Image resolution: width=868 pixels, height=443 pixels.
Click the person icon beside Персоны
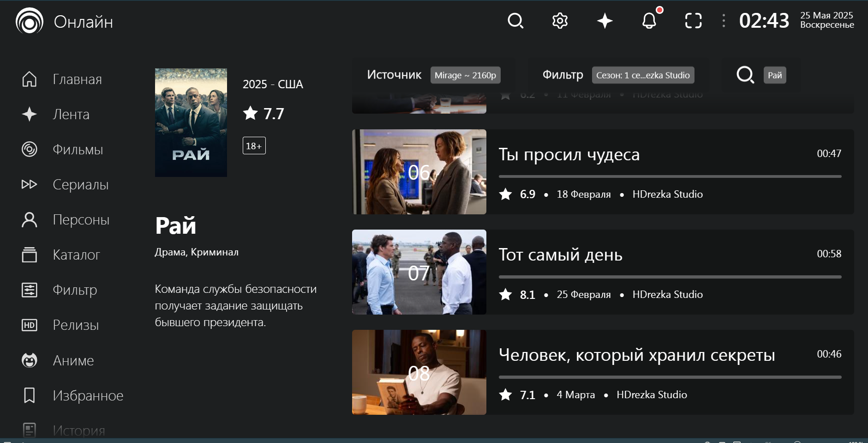pos(30,219)
